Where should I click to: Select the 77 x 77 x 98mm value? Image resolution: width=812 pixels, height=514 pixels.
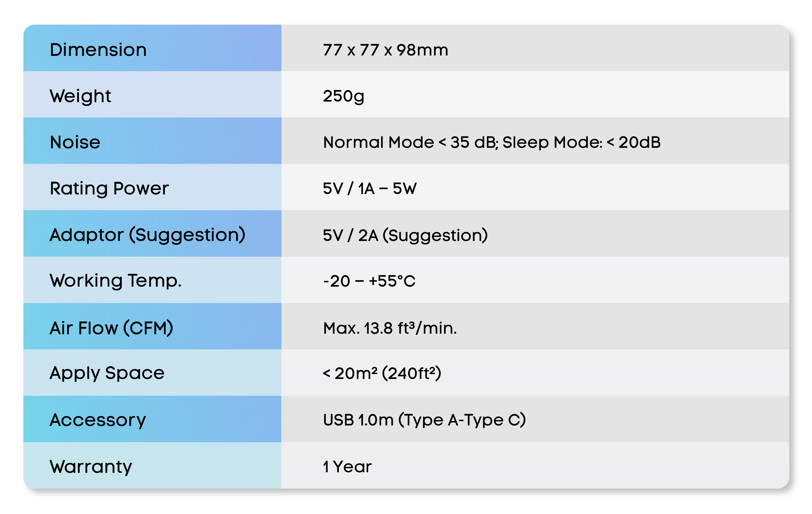coord(385,50)
